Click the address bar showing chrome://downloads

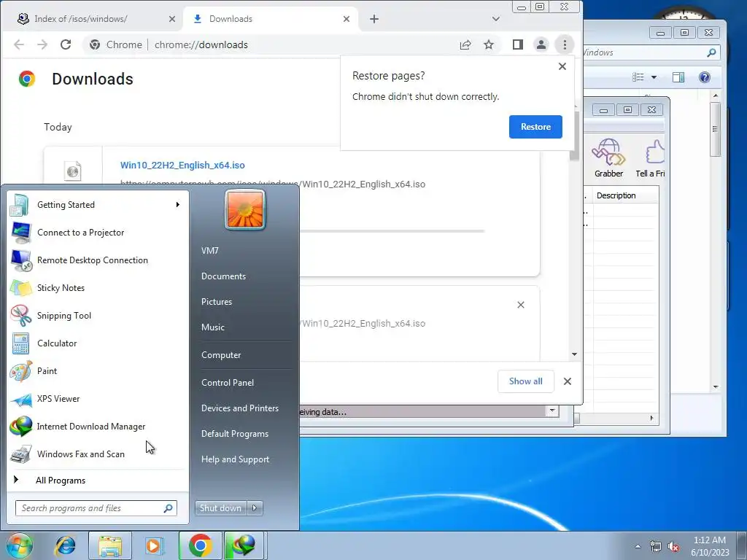coord(271,44)
